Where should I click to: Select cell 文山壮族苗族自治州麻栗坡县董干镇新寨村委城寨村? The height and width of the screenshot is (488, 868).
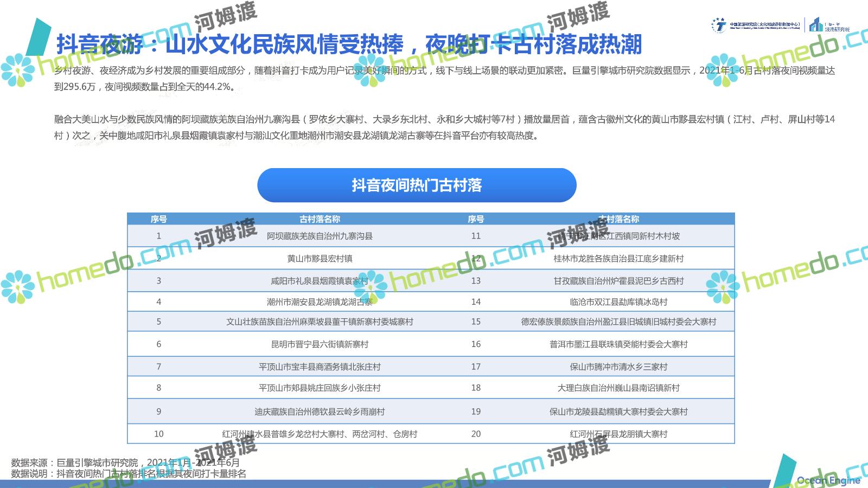click(320, 322)
